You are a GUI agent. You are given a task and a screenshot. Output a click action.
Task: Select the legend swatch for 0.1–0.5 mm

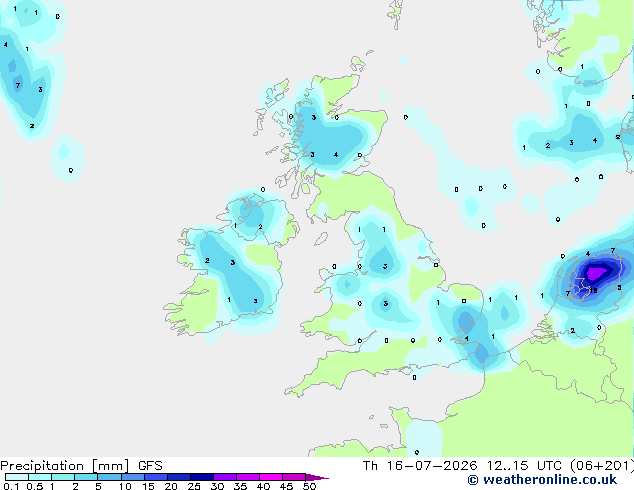[17, 477]
